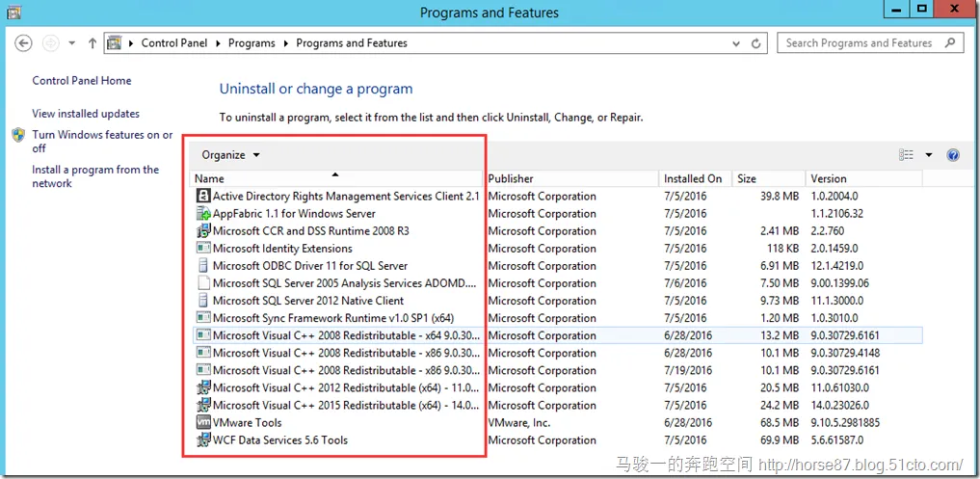Open the view options dropdown arrow
The height and width of the screenshot is (479, 980).
coord(929,155)
